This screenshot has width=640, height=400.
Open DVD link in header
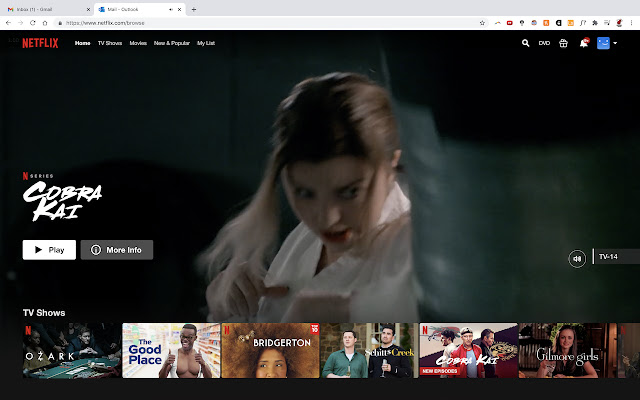(x=544, y=43)
